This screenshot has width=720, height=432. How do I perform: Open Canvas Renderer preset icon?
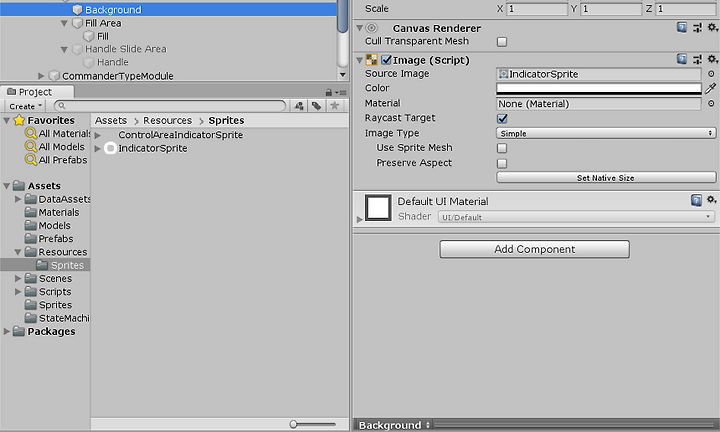697,28
